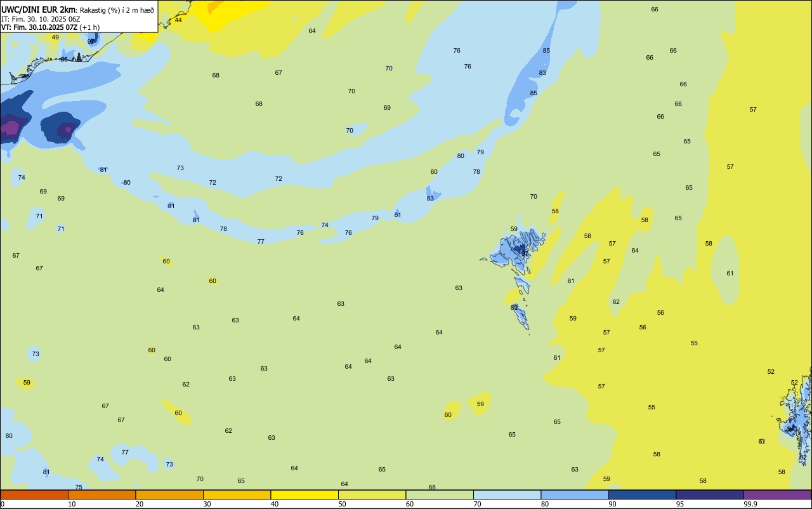Click the 60–70 light green legend swatch
Viewport: 812px width, 509px height.
(440, 494)
